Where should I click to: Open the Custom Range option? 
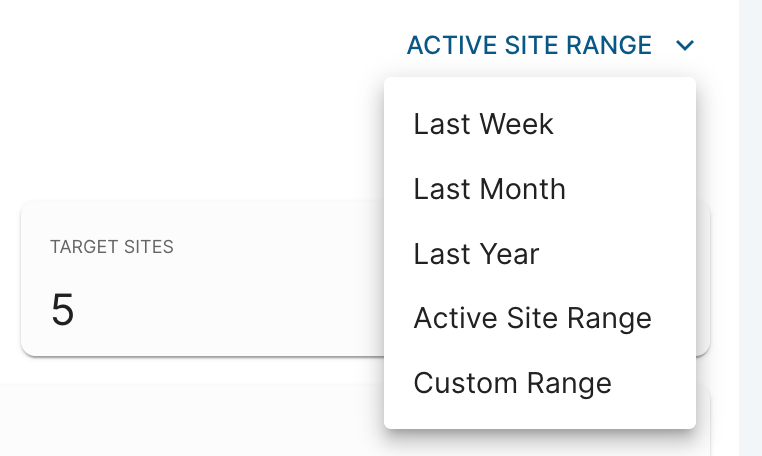pyautogui.click(x=513, y=383)
